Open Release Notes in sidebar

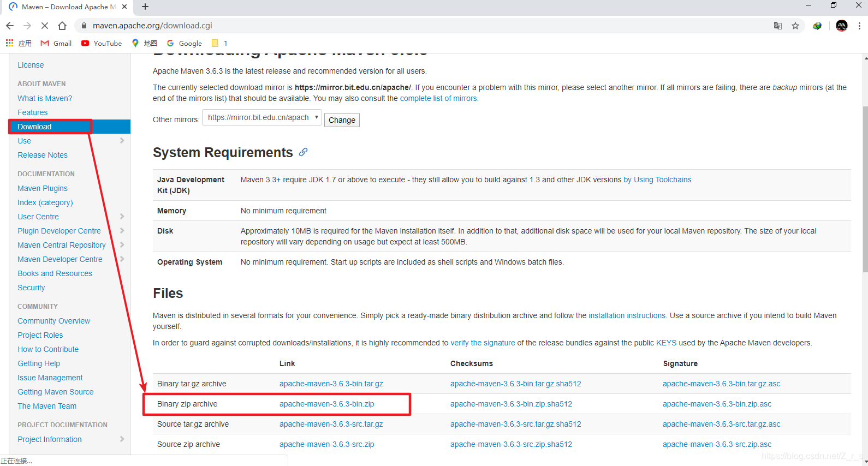[x=43, y=155]
